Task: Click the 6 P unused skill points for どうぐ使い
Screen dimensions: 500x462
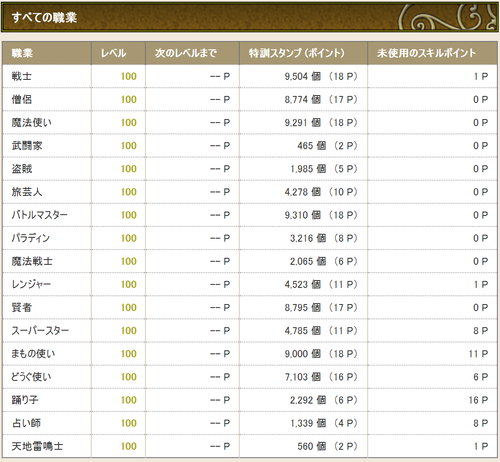Action: pos(481,377)
